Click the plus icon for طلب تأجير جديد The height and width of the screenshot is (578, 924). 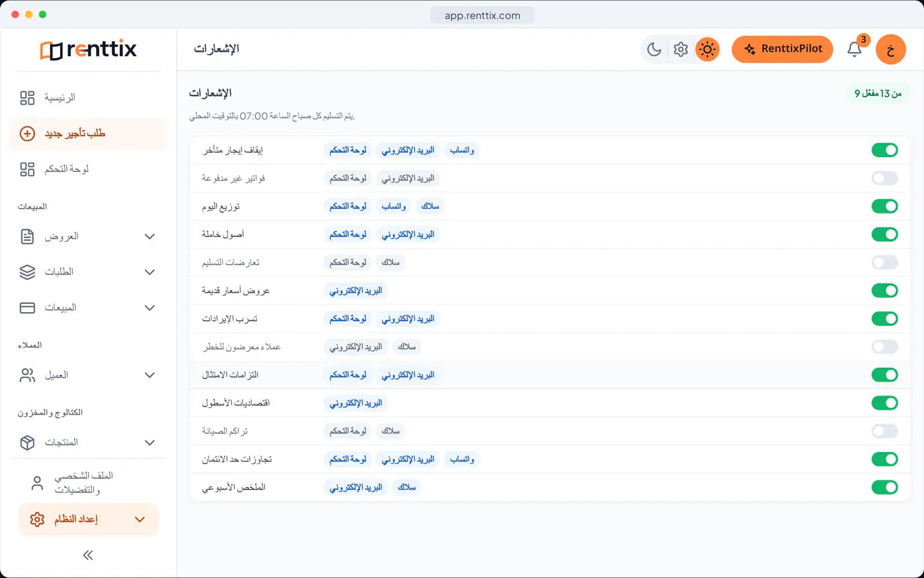click(27, 134)
